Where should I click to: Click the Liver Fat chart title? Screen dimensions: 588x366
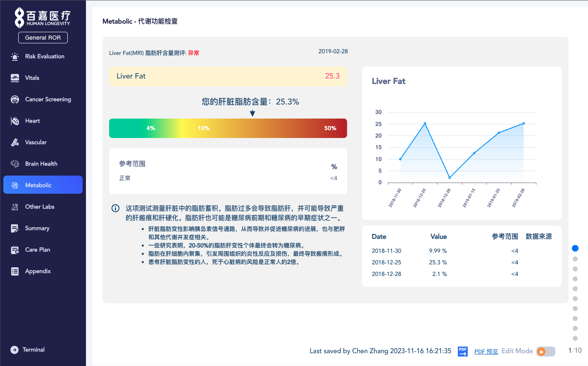click(388, 81)
